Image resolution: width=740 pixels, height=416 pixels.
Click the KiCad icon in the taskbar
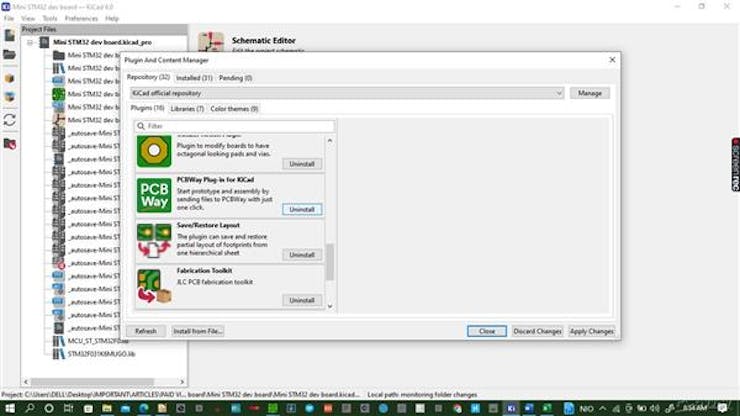click(x=511, y=408)
